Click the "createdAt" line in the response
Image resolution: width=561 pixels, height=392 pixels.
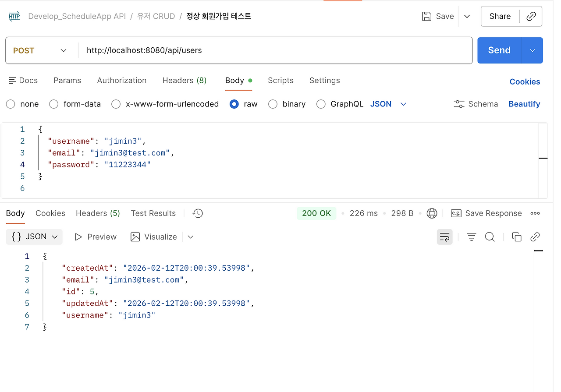(x=158, y=268)
